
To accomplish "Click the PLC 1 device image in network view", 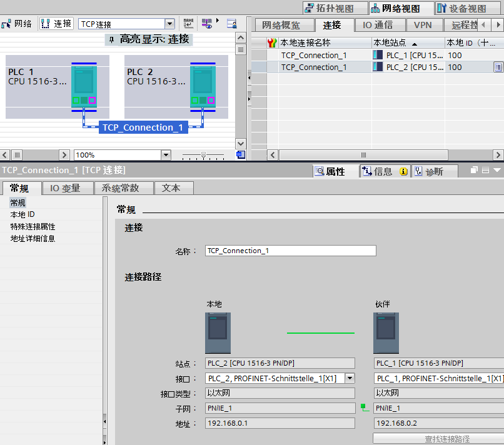I will pos(84,86).
